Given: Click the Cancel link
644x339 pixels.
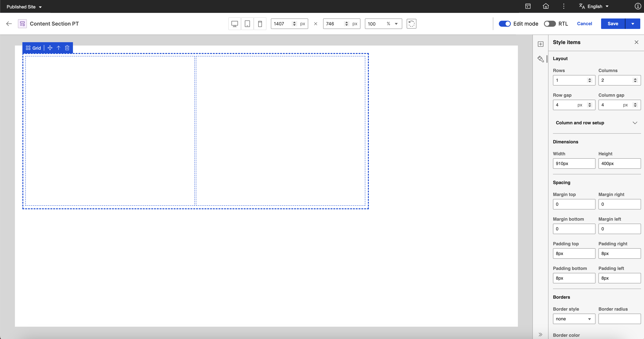Looking at the screenshot, I should coord(584,24).
